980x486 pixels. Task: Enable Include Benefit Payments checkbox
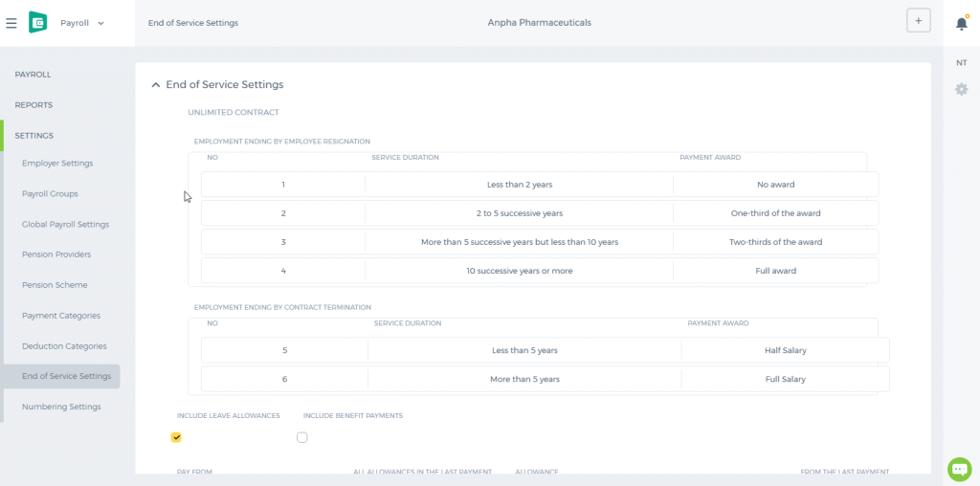click(x=301, y=437)
